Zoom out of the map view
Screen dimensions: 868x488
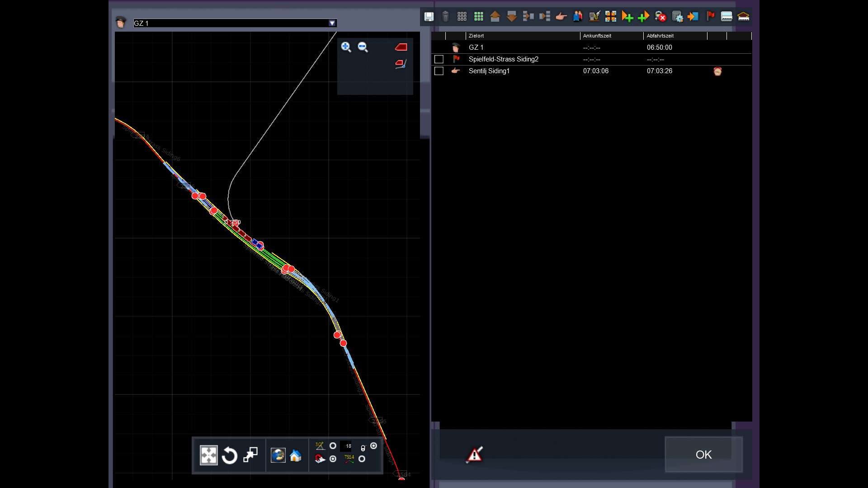pos(363,47)
